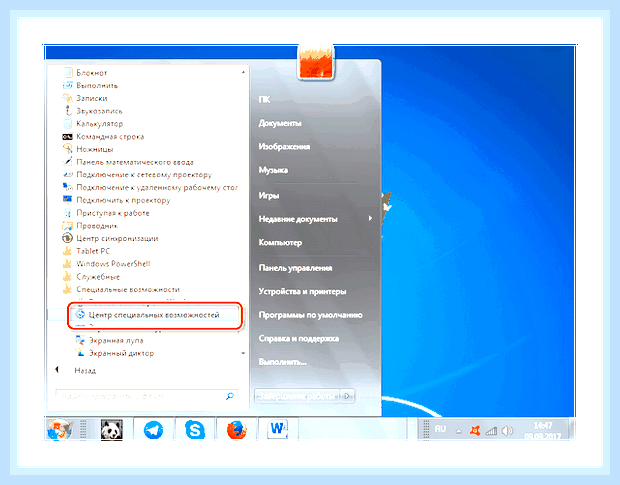Click the RU language indicator
This screenshot has height=485, width=620.
tap(440, 429)
